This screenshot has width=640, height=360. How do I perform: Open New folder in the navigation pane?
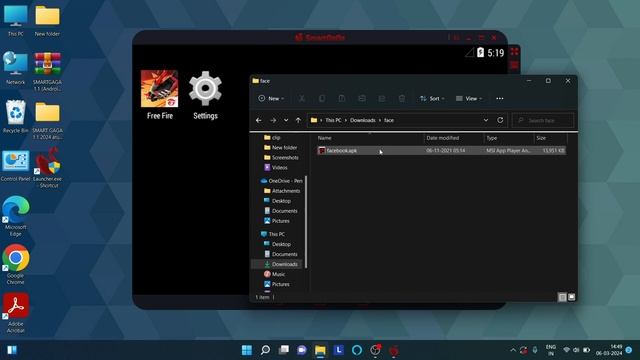point(280,147)
